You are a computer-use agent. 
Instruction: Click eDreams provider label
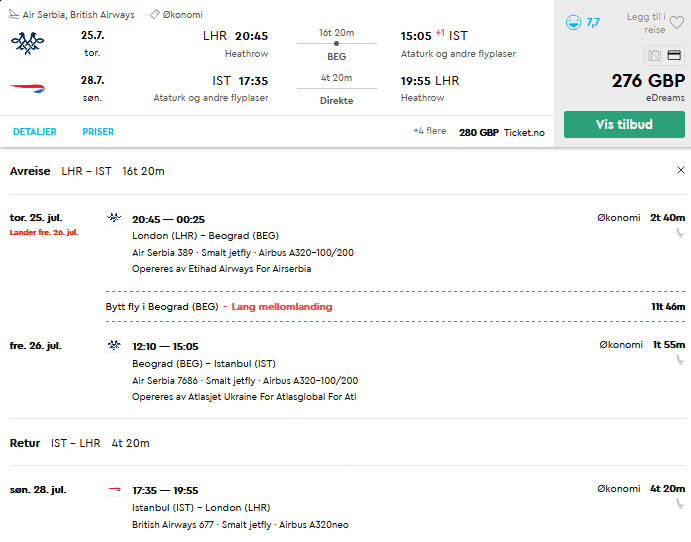point(665,98)
